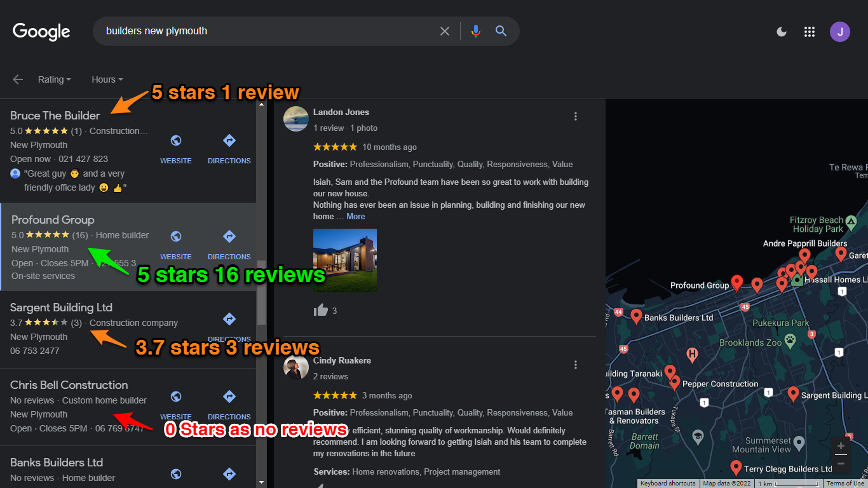Click Bruce The Builder phone number 021 427 823
The height and width of the screenshot is (488, 868).
(83, 159)
